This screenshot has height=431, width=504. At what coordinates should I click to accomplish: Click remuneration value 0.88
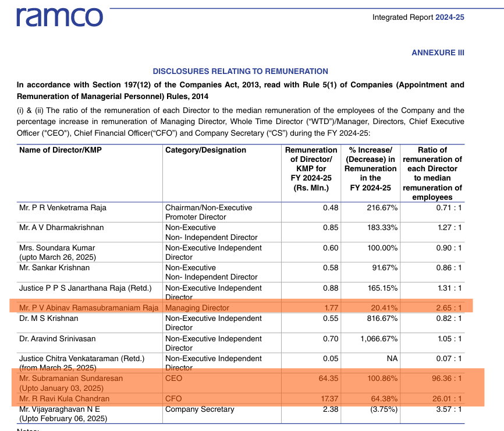[331, 288]
